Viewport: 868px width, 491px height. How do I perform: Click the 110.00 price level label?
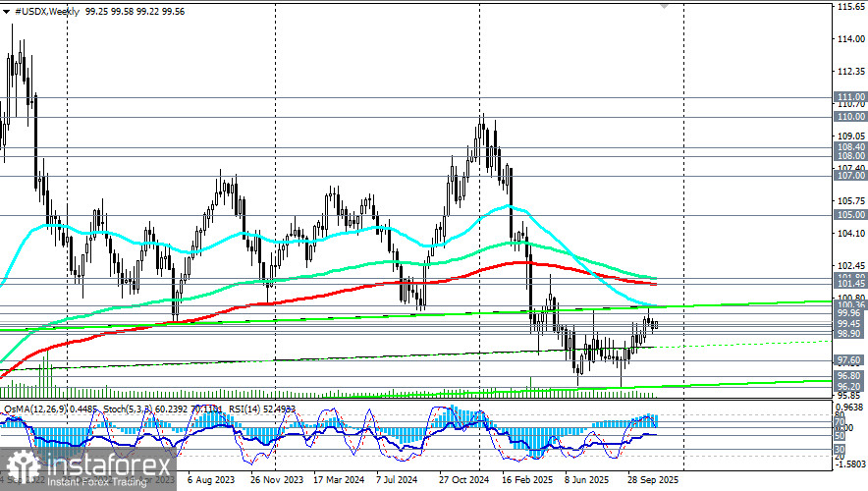tap(850, 116)
